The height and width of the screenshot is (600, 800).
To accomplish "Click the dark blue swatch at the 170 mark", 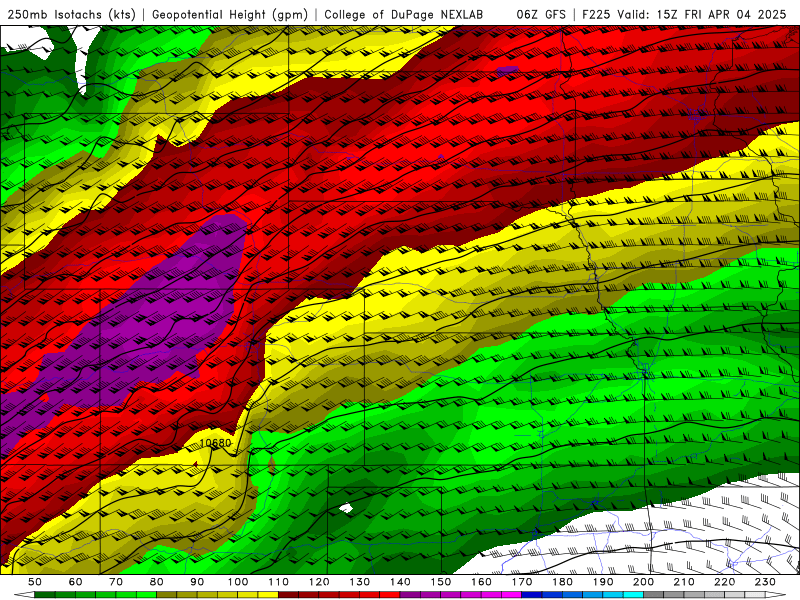I will point(532,595).
